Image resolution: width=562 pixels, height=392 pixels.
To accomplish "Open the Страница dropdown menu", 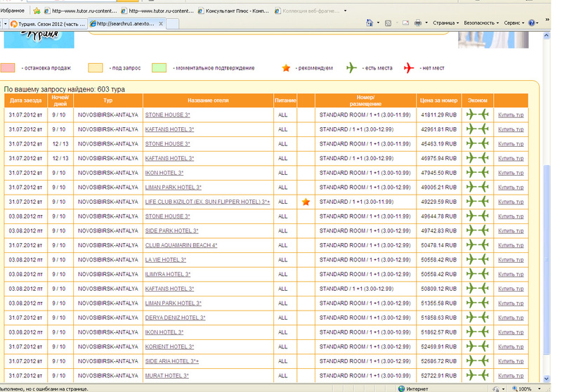I will 445,23.
